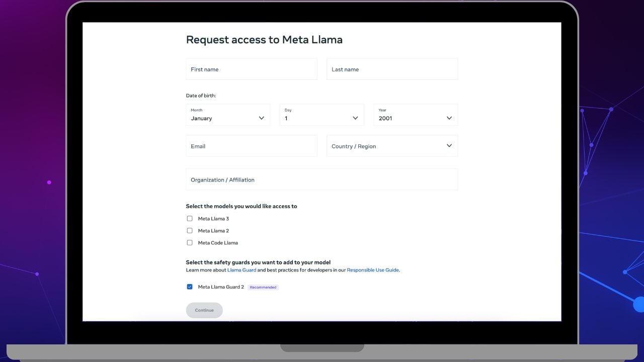
Task: Click 'Select the safety guards' heading text
Action: coord(258,262)
